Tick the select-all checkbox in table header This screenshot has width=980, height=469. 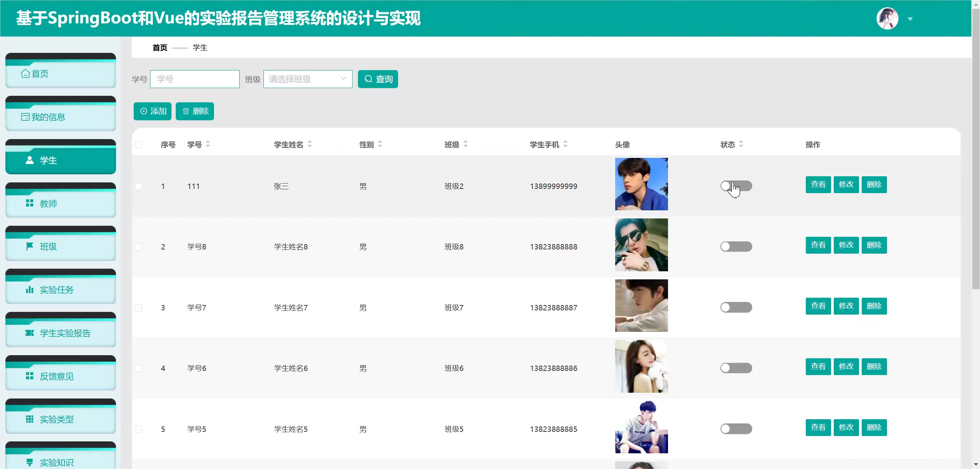[139, 145]
